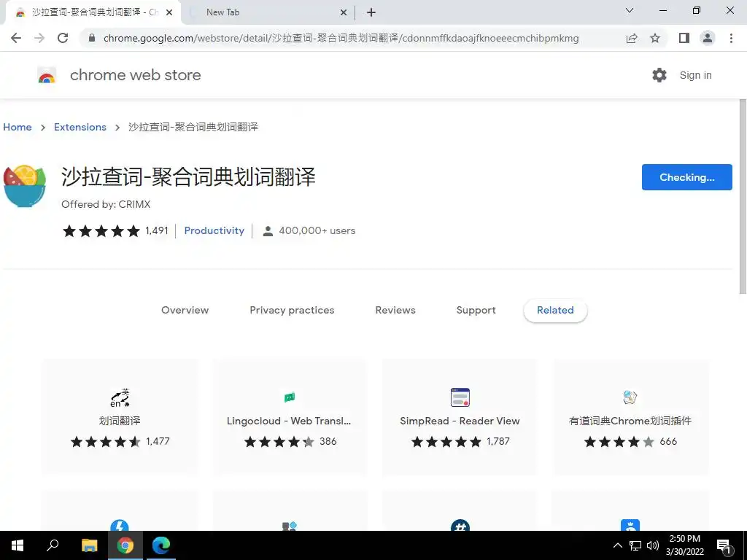Screen dimensions: 747x560
Task: Open the SimpRead Reader View icon
Action: coord(460,397)
